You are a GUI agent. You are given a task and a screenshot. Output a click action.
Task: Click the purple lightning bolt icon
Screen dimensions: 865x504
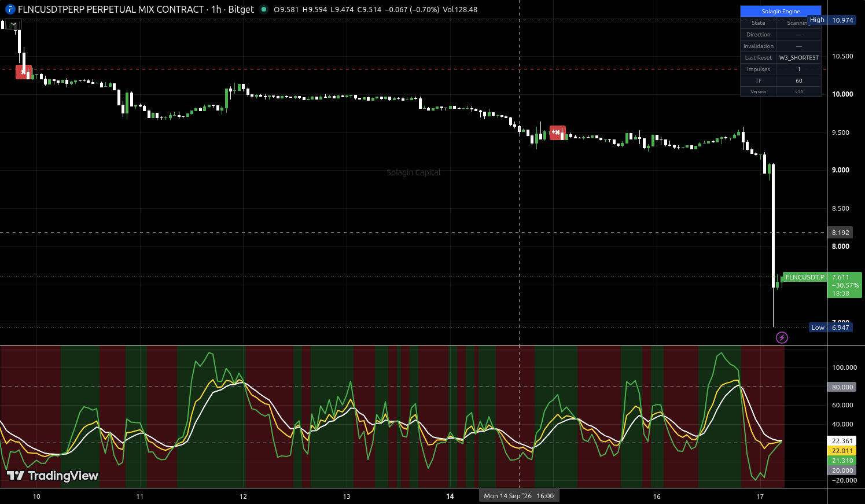[782, 337]
